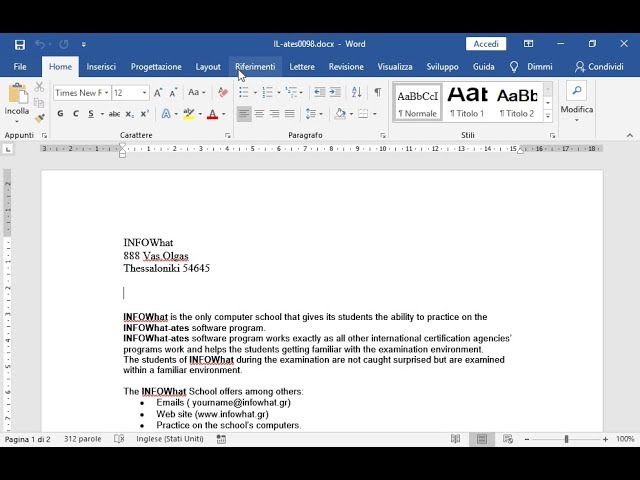Increase font size with the larger A
640x480 pixels.
pyautogui.click(x=158, y=93)
